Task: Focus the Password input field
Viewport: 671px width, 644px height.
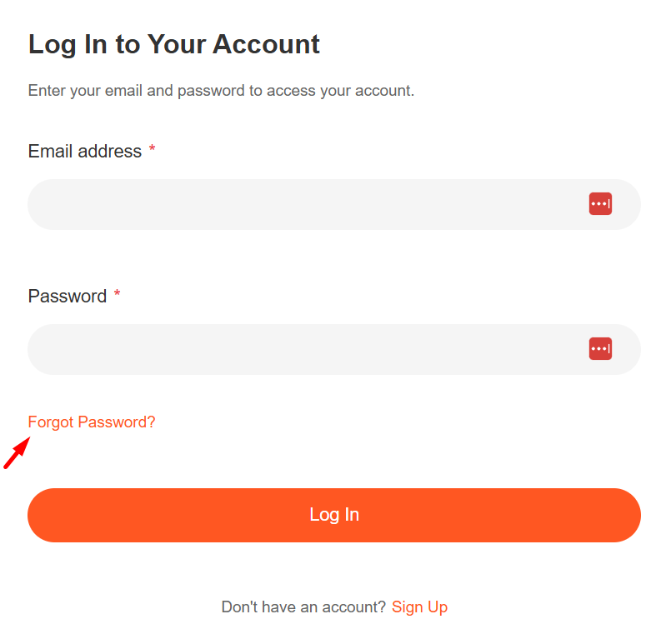Action: (300, 349)
